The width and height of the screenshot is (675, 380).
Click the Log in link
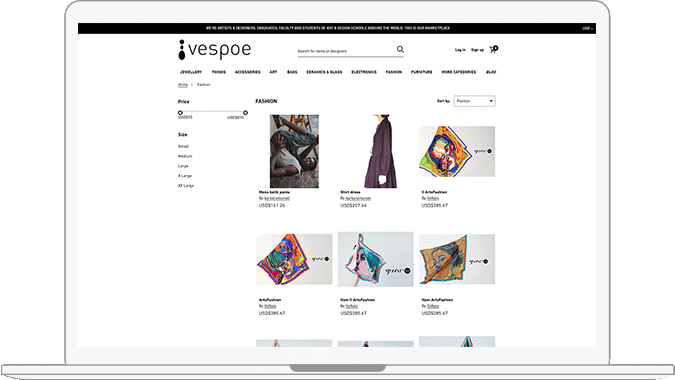460,50
